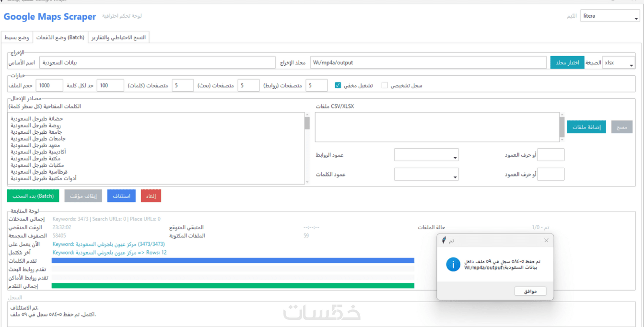Click the CSV/XLSX files list scrollbar
Viewport: 644px width, 327px height.
point(562,127)
